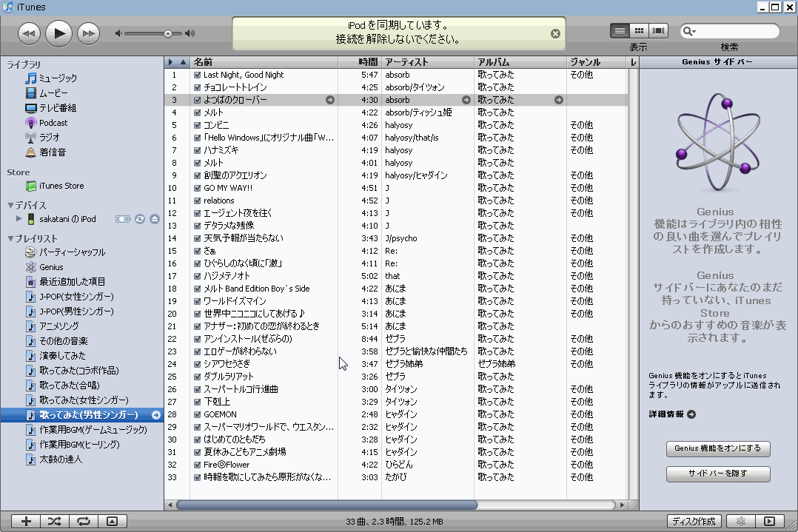Click Genius 機能をオンにする button
This screenshot has width=798, height=532.
pos(718,448)
